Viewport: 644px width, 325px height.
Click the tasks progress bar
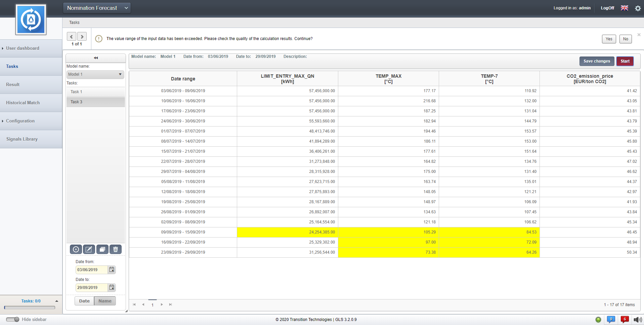(30, 307)
